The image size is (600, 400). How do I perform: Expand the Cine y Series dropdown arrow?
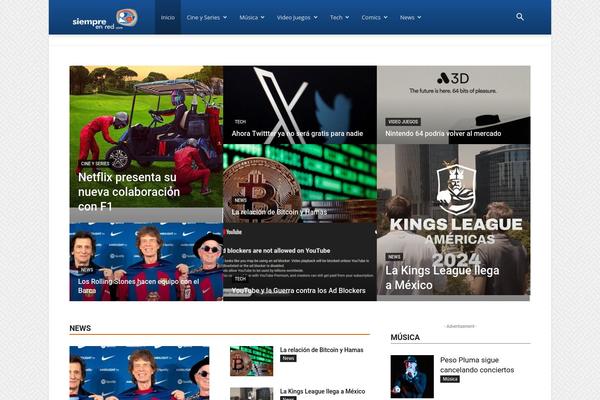[225, 17]
